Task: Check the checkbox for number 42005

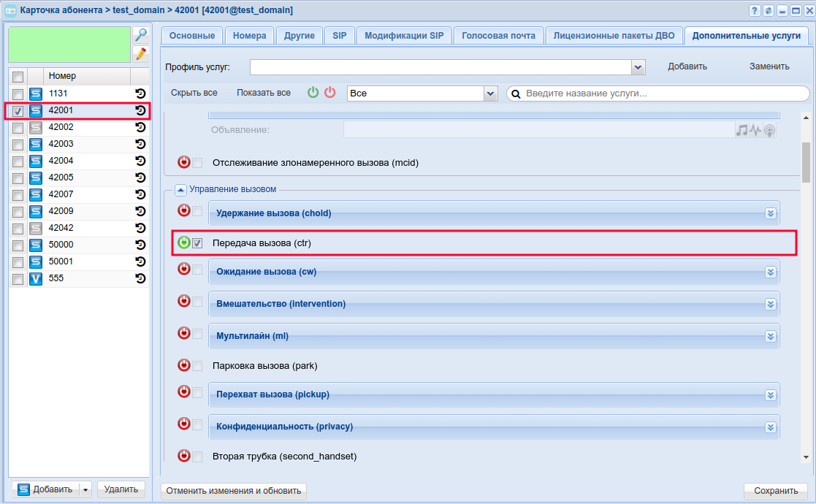Action: (18, 177)
